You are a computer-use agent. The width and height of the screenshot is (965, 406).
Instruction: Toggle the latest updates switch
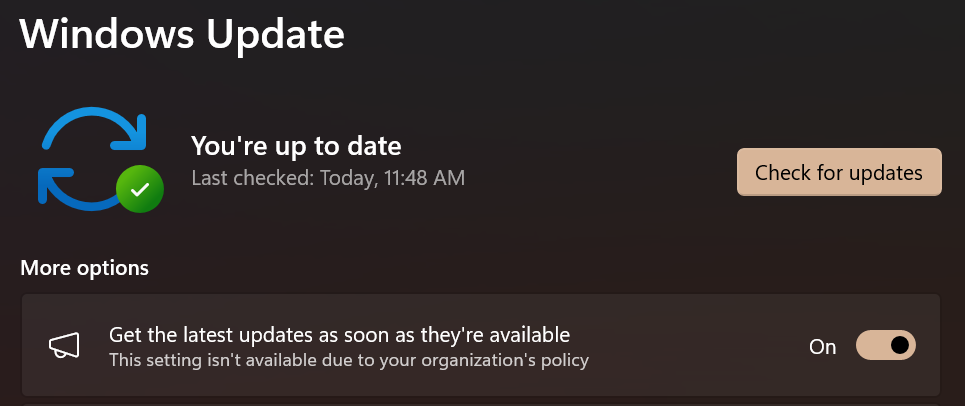[886, 346]
